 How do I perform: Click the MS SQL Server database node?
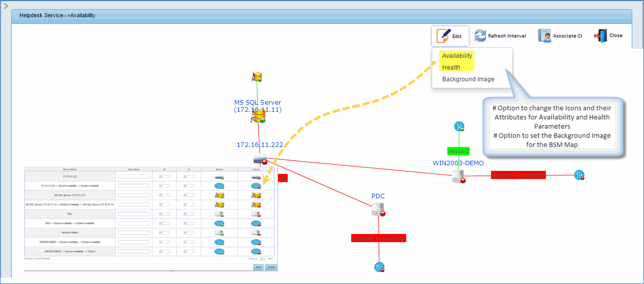[259, 117]
